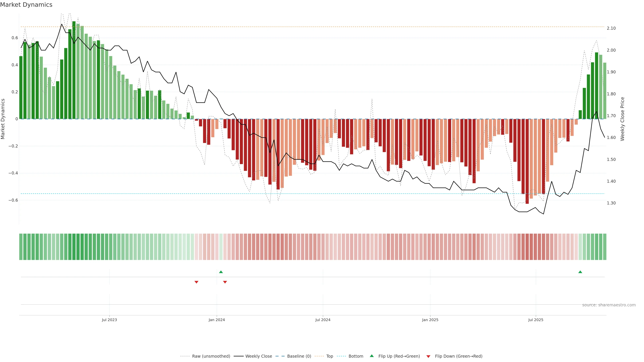This screenshot has height=362, width=644.
Task: Click the Market Dynamics chart title
Action: pos(26,5)
